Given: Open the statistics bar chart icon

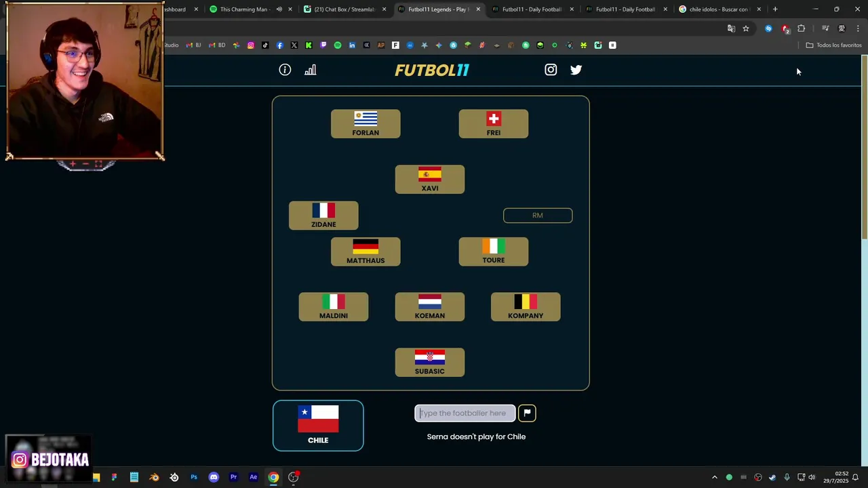Looking at the screenshot, I should pyautogui.click(x=311, y=70).
